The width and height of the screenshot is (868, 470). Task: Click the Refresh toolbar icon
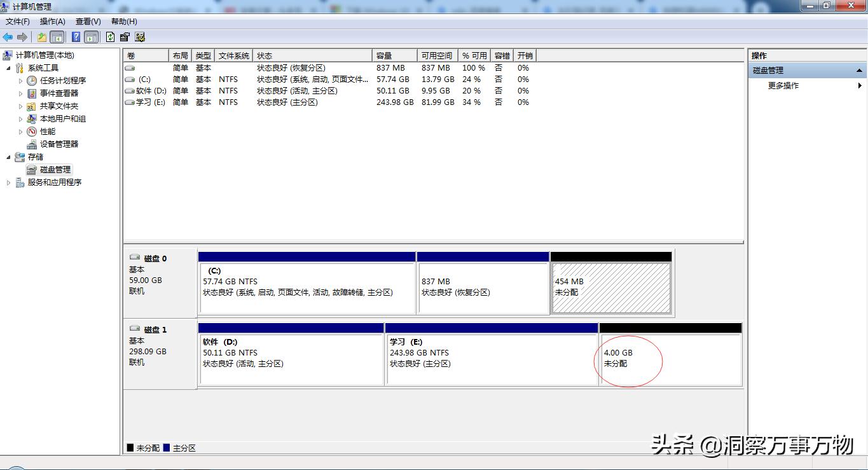[x=111, y=37]
